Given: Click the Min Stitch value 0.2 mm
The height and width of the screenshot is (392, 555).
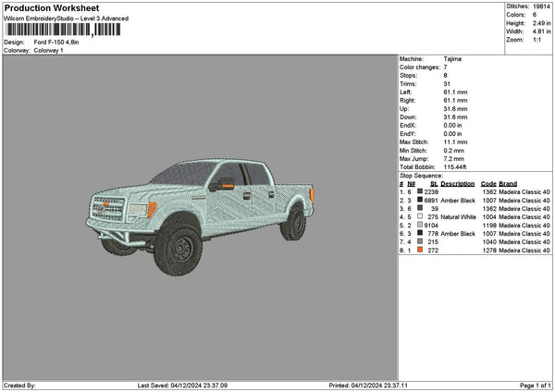Looking at the screenshot, I should [454, 151].
